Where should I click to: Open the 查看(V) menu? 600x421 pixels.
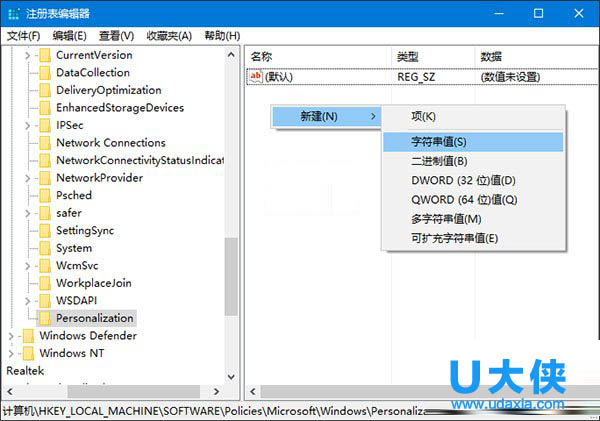116,36
